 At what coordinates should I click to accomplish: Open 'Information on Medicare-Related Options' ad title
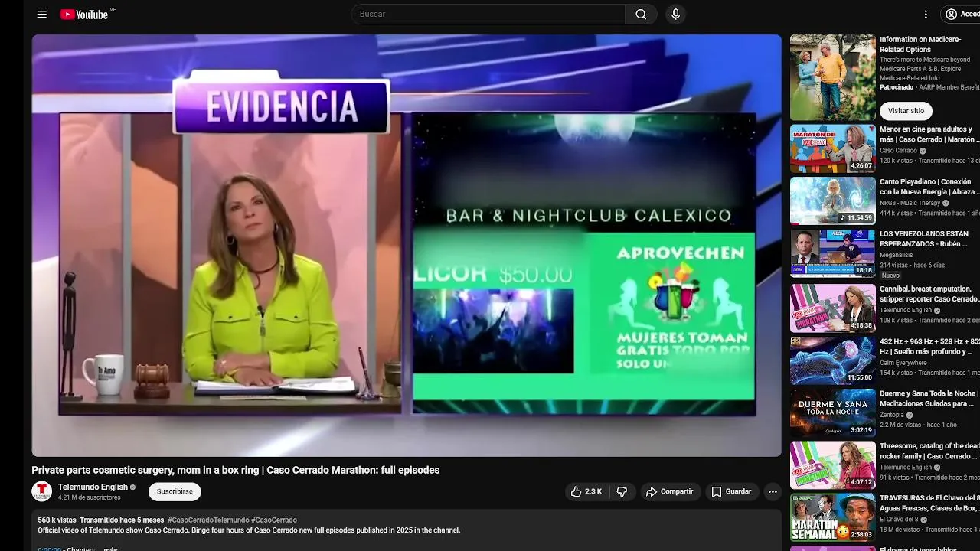click(920, 44)
